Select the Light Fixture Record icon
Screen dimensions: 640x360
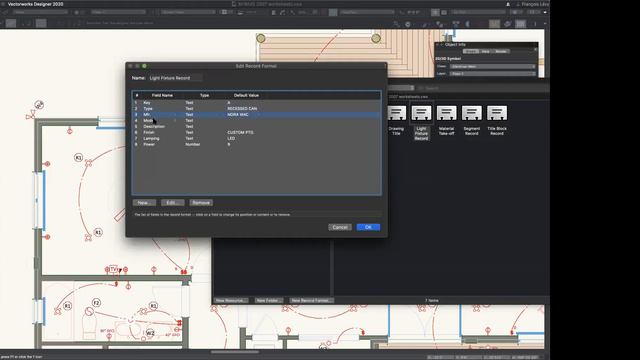coord(421,113)
